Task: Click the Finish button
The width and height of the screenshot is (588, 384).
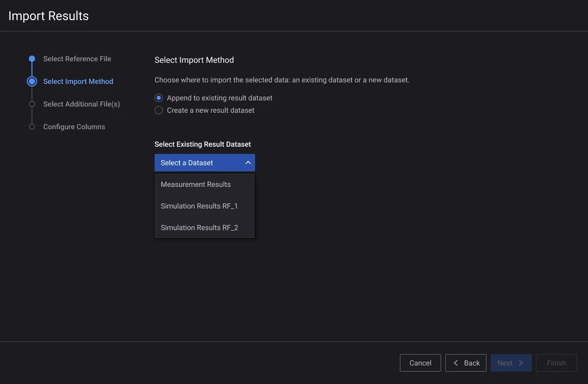Action: pos(557,363)
